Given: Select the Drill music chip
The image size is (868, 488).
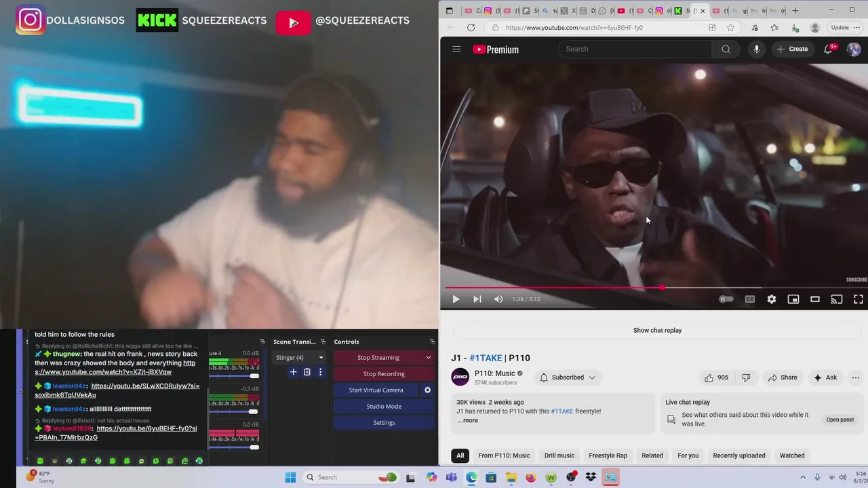Looking at the screenshot, I should click(559, 455).
